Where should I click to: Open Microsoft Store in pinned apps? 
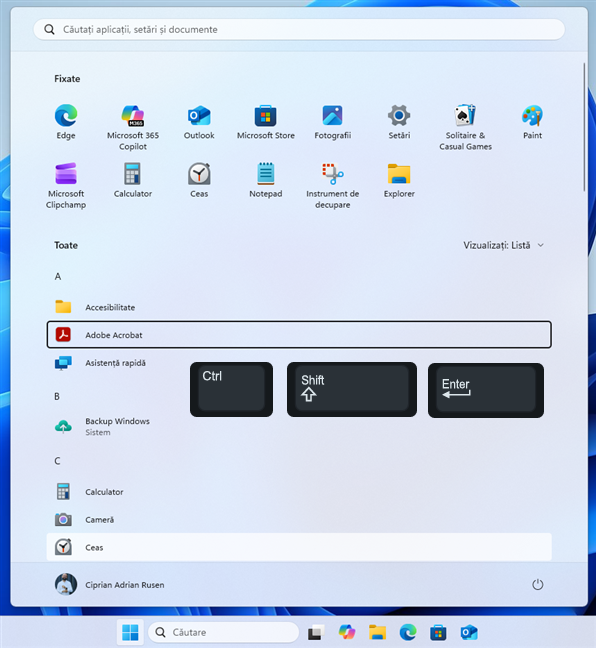pos(266,122)
